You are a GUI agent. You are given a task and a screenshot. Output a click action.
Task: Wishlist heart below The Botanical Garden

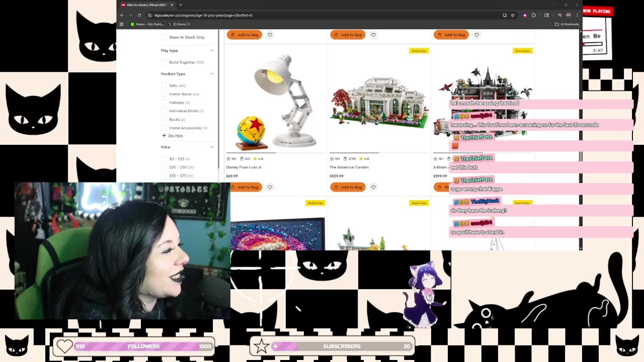click(373, 187)
